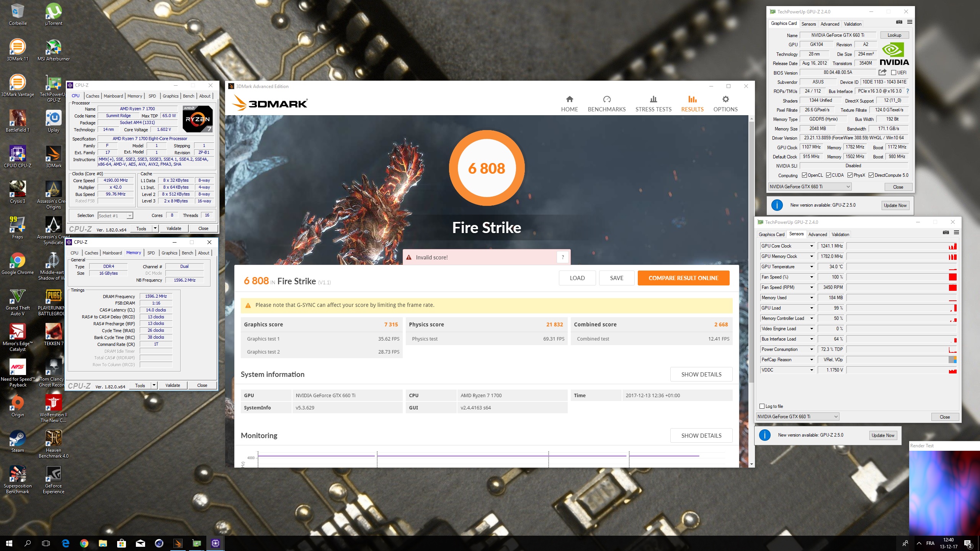
Task: Expand the GPU Core Clock sensor dropdown
Action: click(x=811, y=246)
